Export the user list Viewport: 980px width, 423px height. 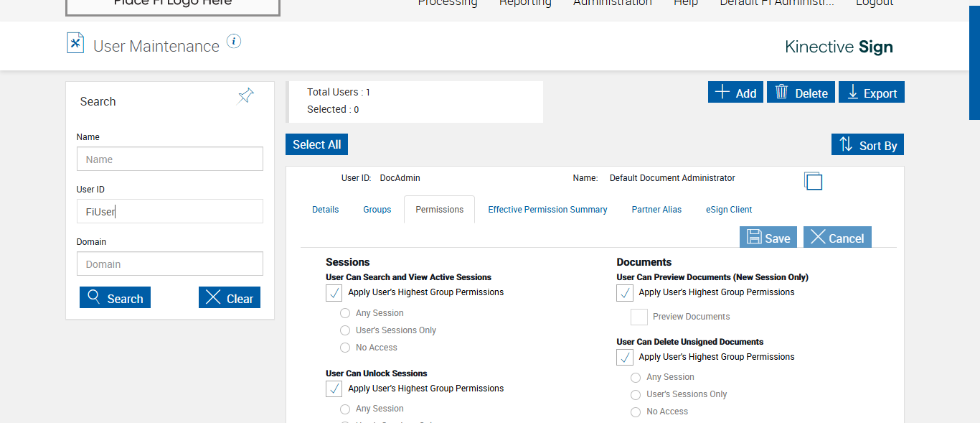coord(871,93)
